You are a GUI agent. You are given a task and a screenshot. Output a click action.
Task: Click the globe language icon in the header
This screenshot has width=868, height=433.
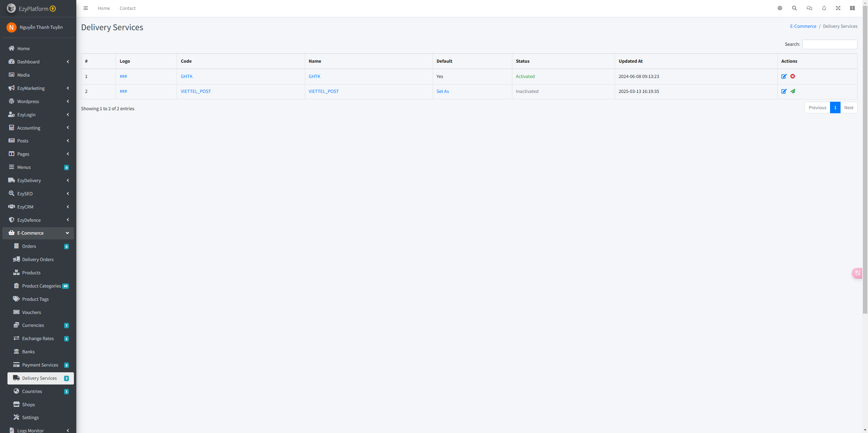[x=780, y=8]
